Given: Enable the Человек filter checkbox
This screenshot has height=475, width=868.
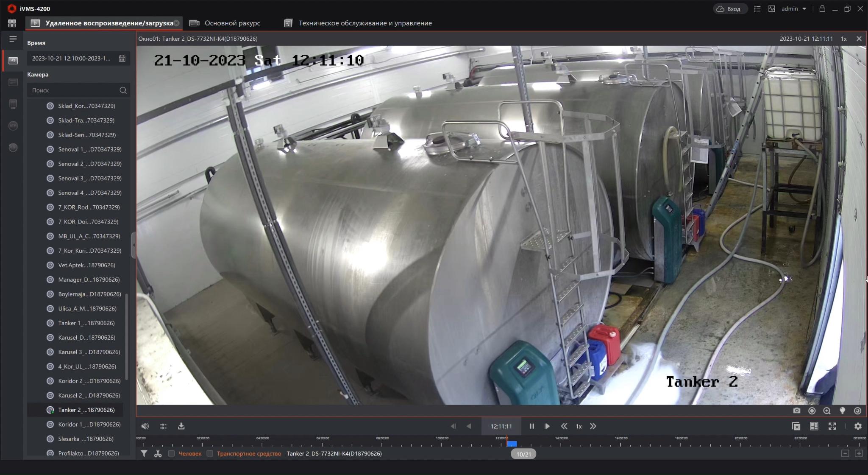Looking at the screenshot, I should (x=171, y=453).
